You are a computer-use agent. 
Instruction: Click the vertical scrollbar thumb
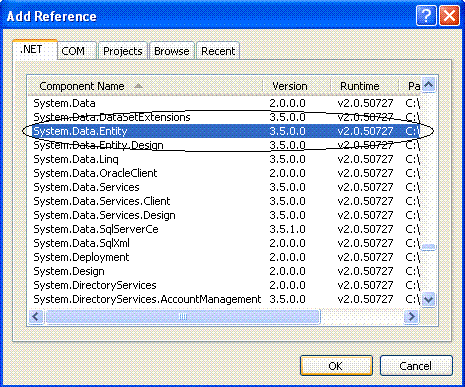coord(428,247)
